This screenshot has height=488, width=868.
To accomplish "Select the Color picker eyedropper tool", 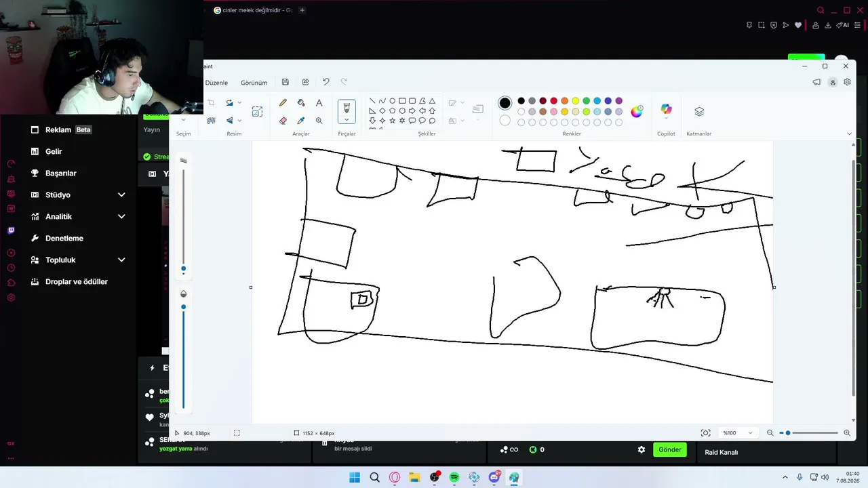I will click(301, 120).
